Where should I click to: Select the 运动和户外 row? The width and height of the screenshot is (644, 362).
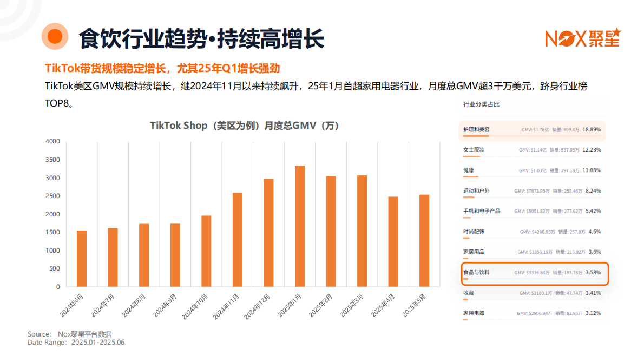pyautogui.click(x=532, y=191)
